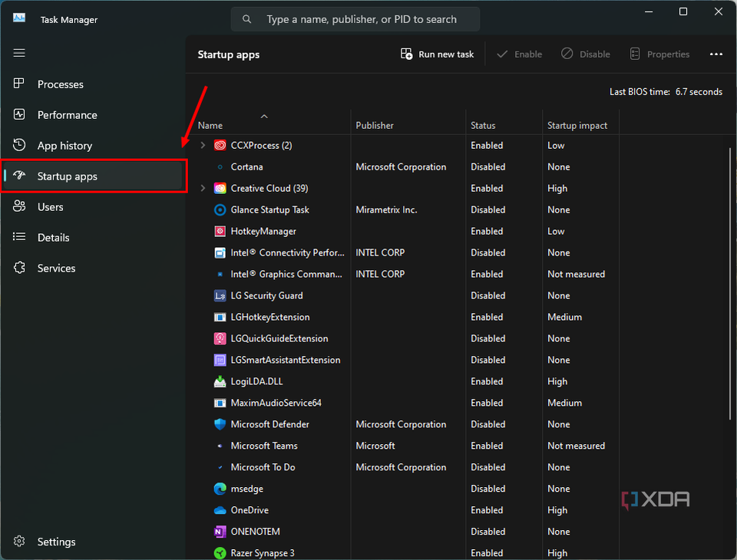Click the Processes sidebar icon
The height and width of the screenshot is (560, 737).
[18, 84]
